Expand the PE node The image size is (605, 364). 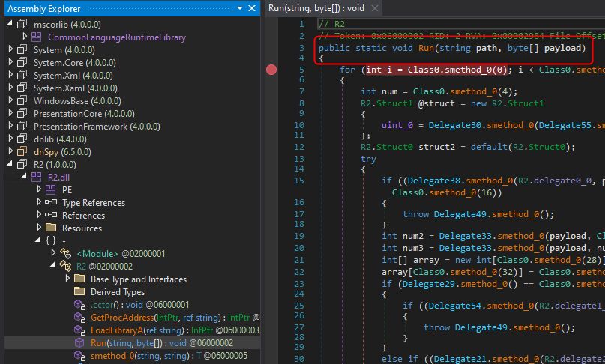point(39,189)
